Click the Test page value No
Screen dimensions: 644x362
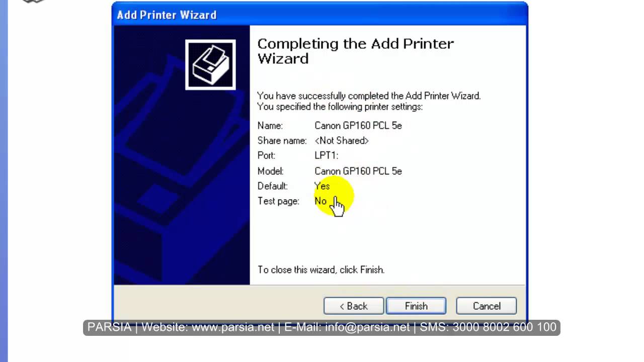pos(320,201)
